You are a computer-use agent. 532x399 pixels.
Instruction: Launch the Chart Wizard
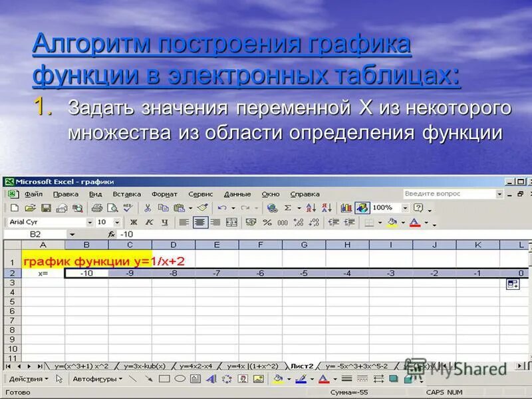click(346, 206)
